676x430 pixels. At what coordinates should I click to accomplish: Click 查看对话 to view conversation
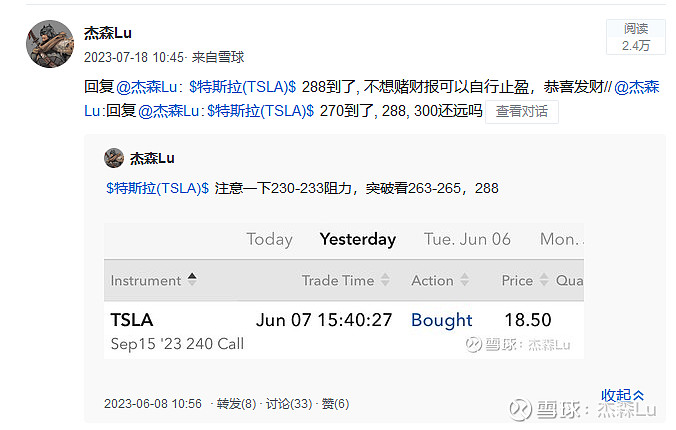click(522, 112)
